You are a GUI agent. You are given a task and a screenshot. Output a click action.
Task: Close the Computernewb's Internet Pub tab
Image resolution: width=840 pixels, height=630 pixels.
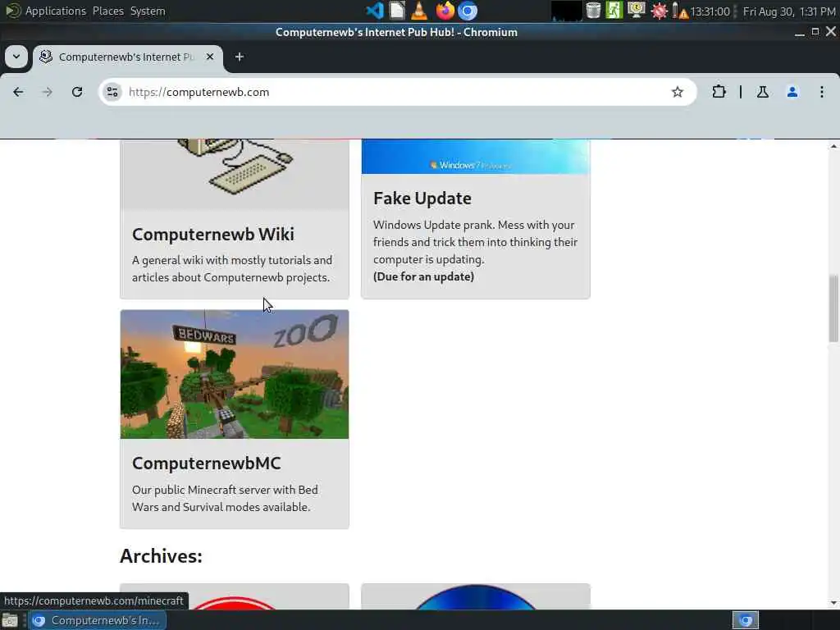pos(210,57)
